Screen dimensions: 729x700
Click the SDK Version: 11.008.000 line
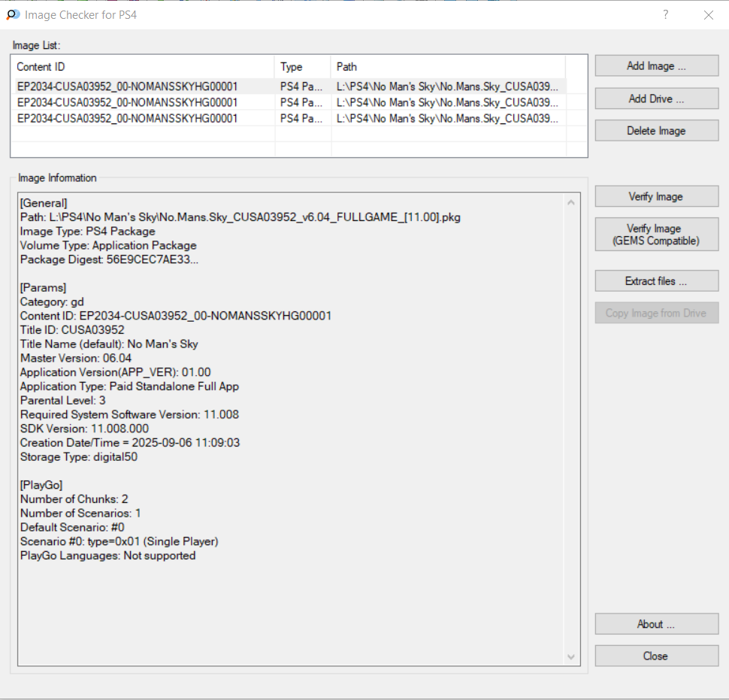click(x=85, y=429)
